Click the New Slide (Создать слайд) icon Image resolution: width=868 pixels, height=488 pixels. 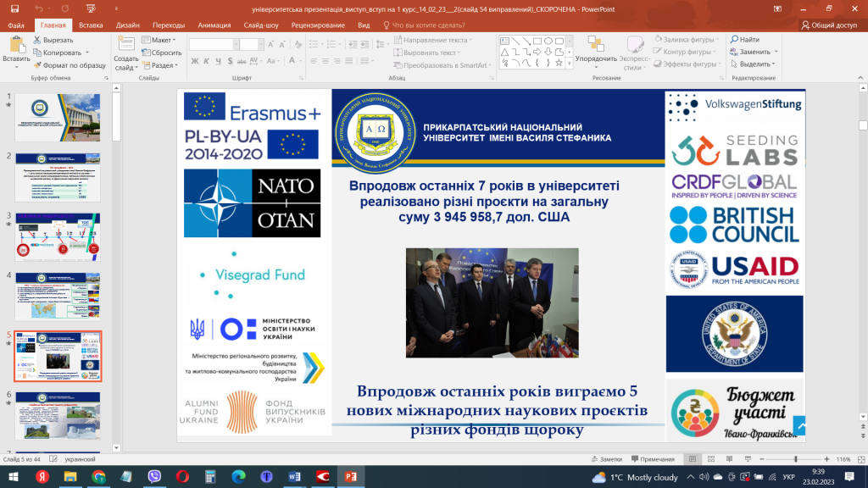125,44
